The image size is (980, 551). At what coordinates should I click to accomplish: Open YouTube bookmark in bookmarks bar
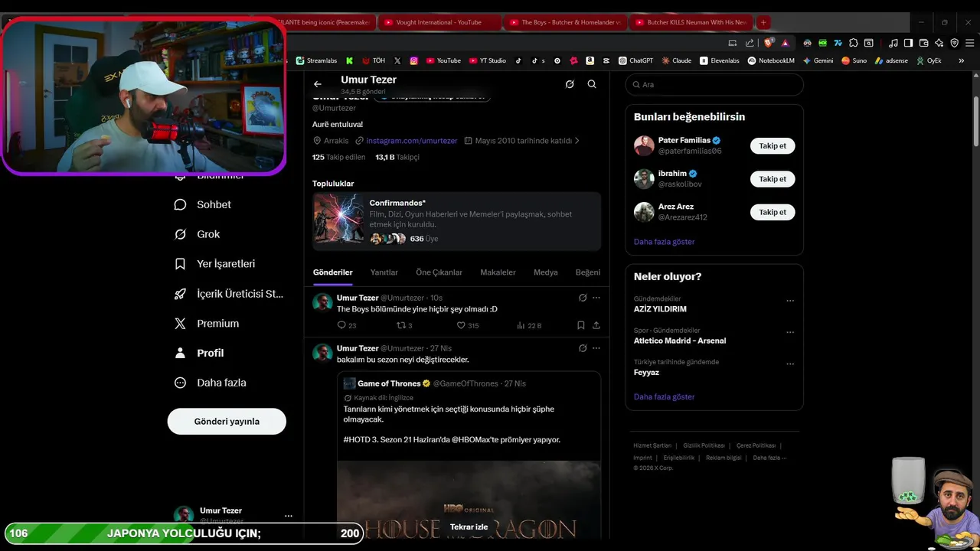click(x=443, y=60)
